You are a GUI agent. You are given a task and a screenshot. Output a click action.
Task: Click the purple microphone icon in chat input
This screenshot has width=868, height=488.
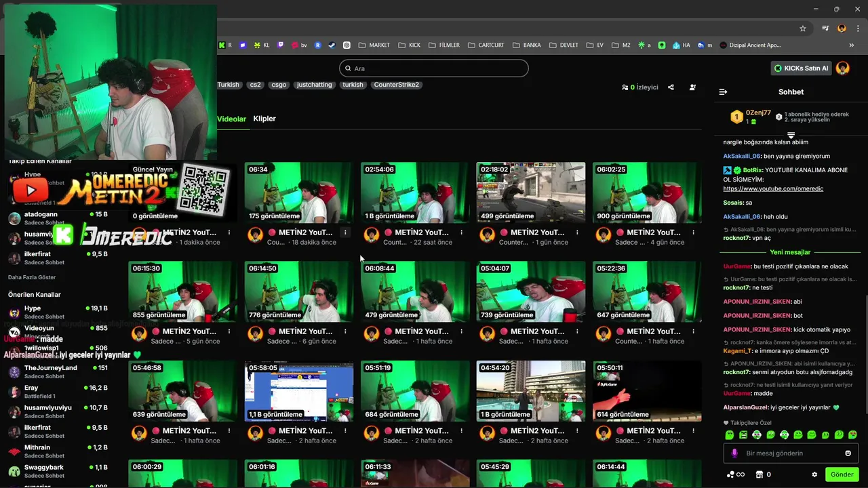click(734, 453)
